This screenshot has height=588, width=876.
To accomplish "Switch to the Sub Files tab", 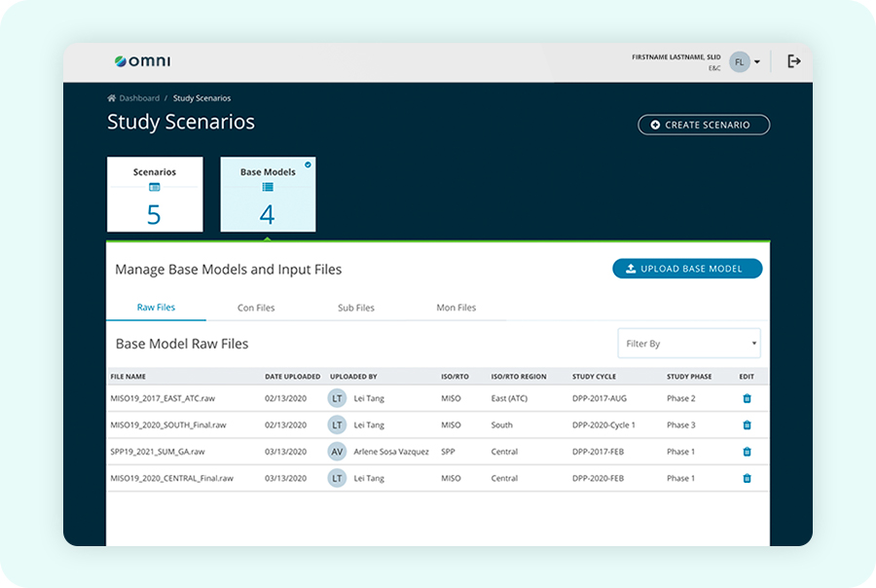I will point(356,308).
